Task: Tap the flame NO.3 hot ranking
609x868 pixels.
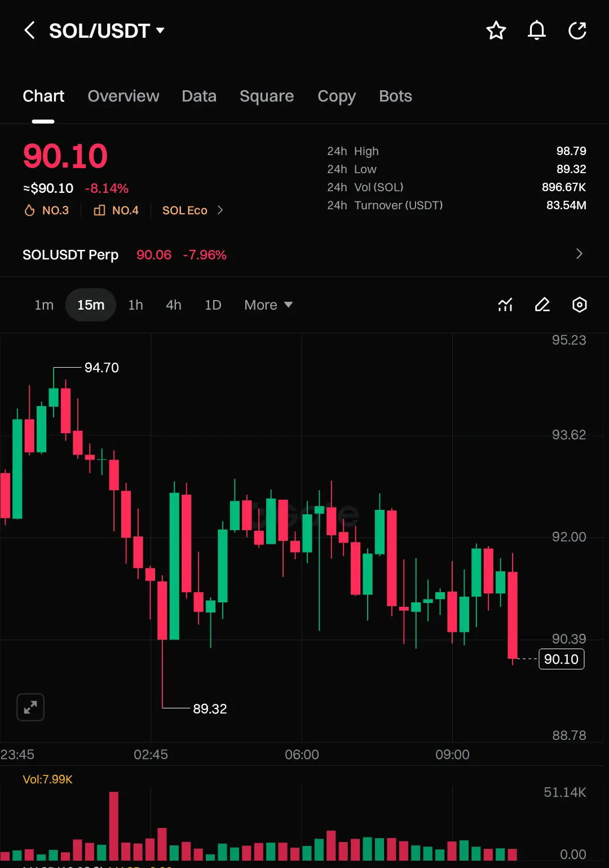Action: pos(46,210)
